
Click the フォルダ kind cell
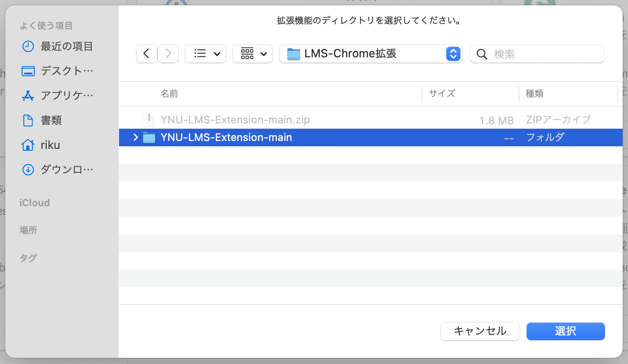545,137
